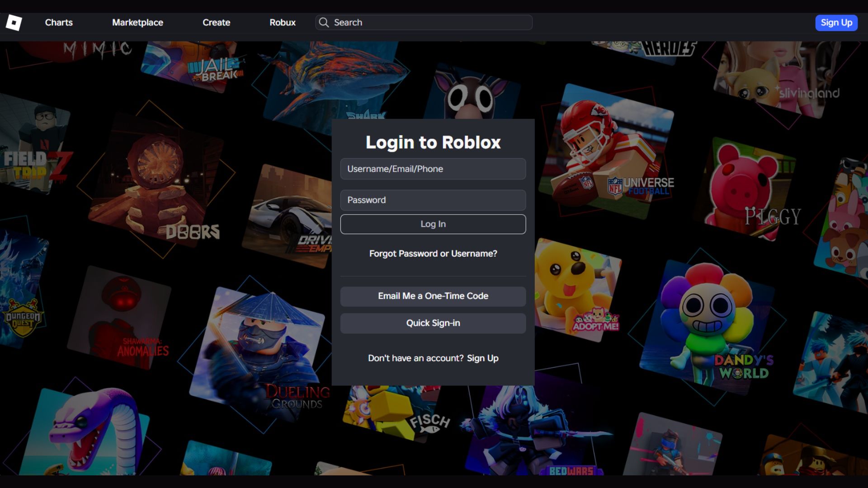The width and height of the screenshot is (868, 488).
Task: Click the Log In button
Action: pos(433,224)
